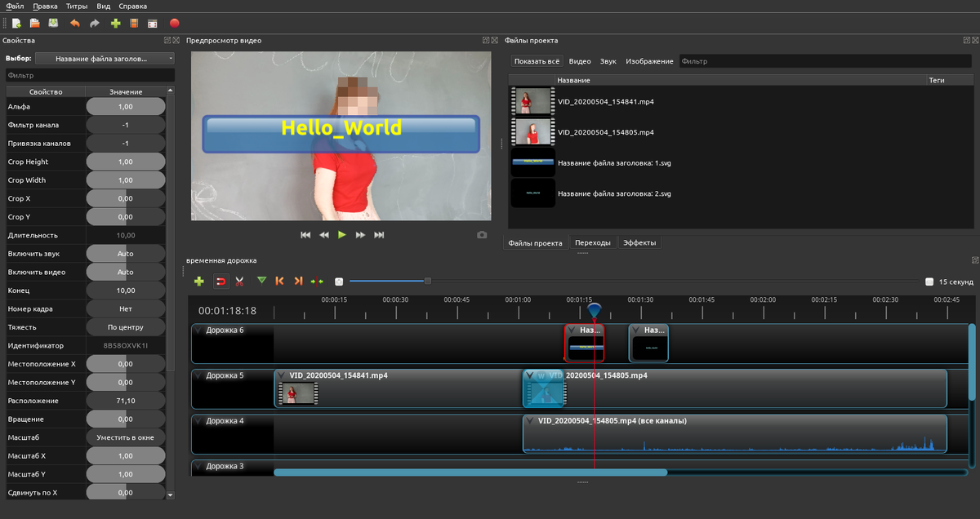Select the Файлы проекта tab

tap(535, 243)
